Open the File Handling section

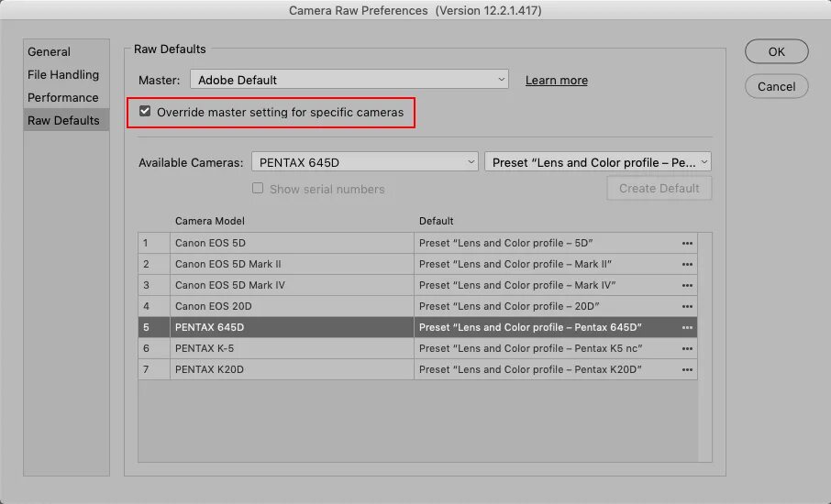point(63,75)
